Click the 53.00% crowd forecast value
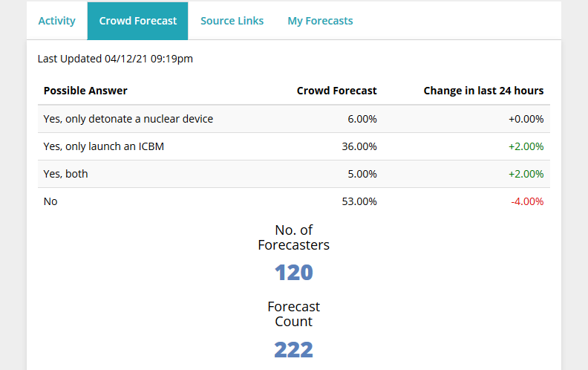 coord(359,201)
